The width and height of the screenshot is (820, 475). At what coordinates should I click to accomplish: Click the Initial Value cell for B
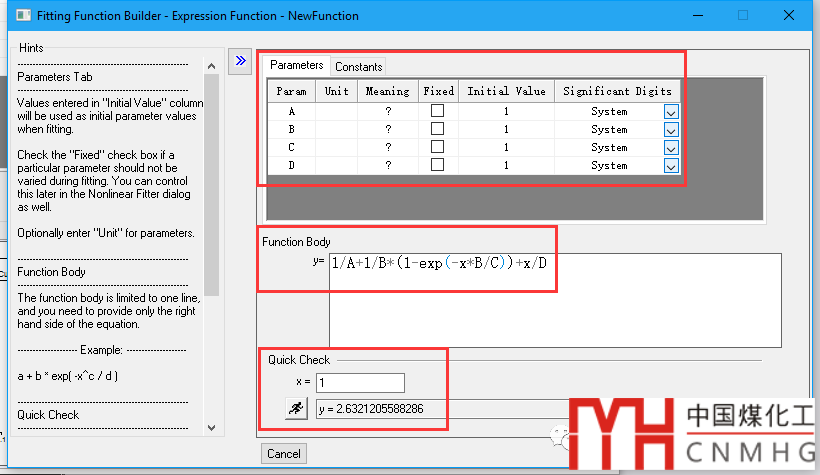(506, 129)
